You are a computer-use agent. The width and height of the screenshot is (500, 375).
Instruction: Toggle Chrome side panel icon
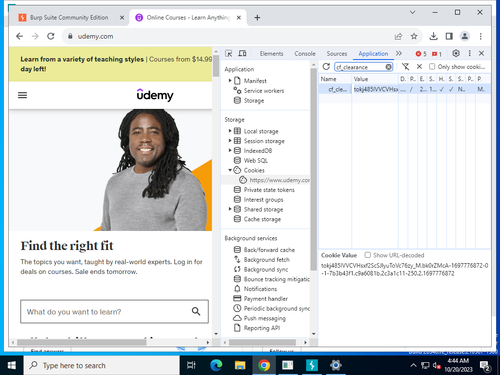pyautogui.click(x=449, y=36)
